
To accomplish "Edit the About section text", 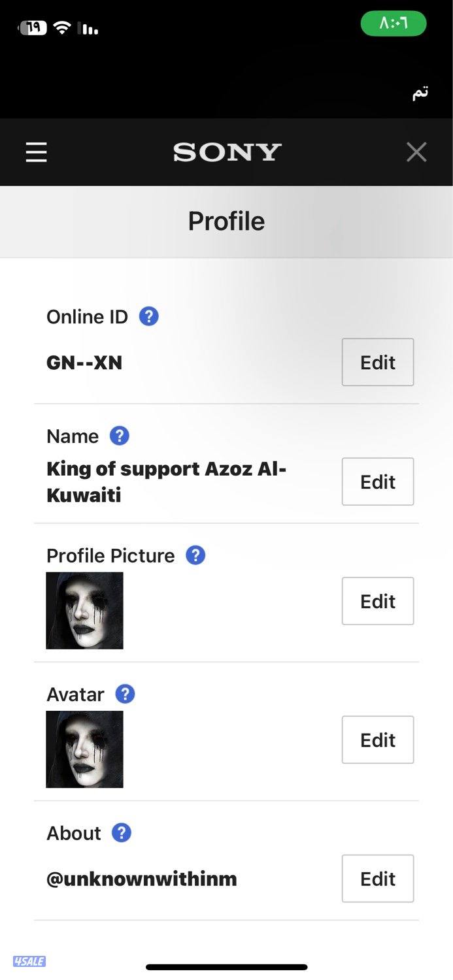I will [x=377, y=879].
